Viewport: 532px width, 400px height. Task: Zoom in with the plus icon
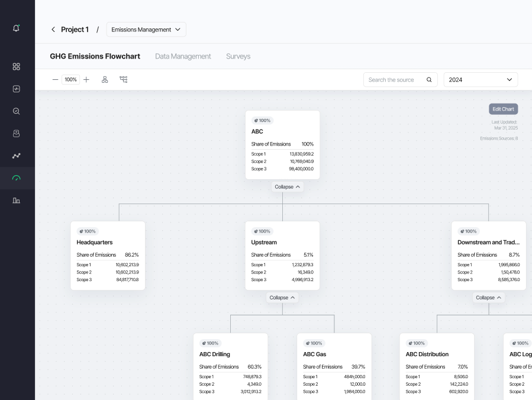86,80
